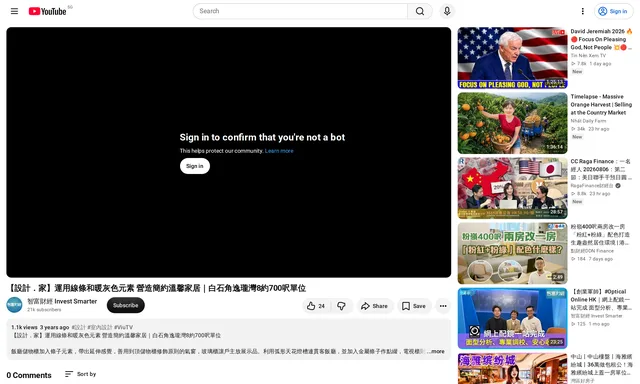This screenshot has width=640, height=384.
Task: Open title 'David Jeremiah 2026'
Action: 601,39
